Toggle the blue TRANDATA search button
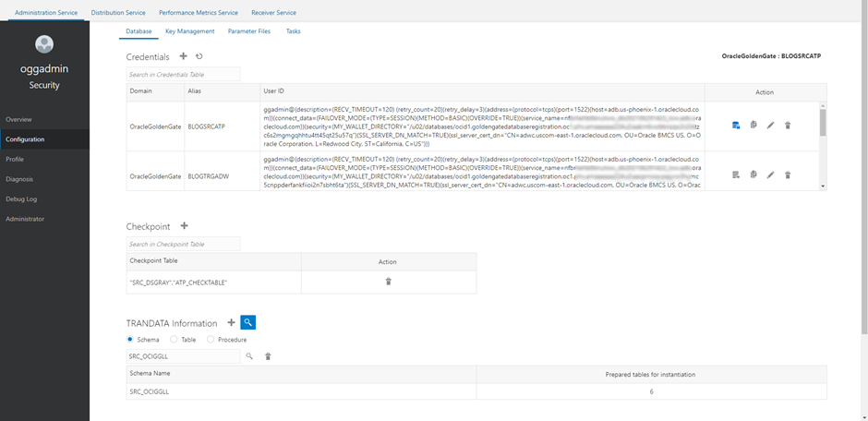 248,322
